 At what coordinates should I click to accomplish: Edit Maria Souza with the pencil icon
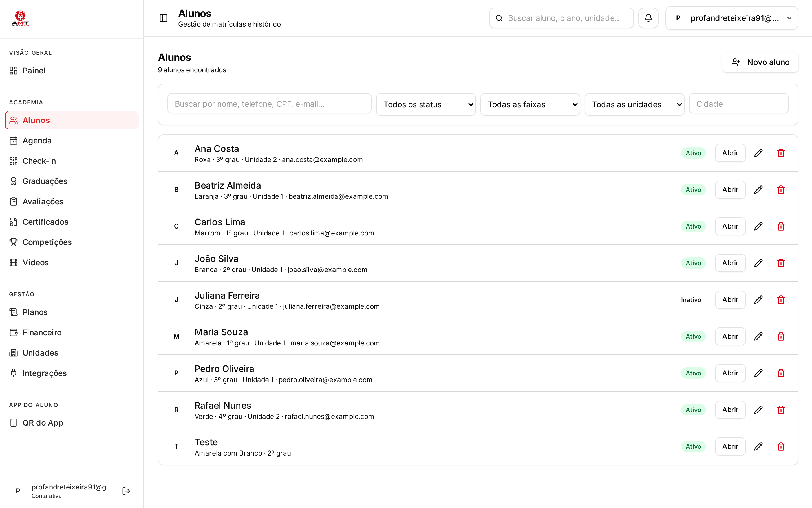pyautogui.click(x=758, y=336)
